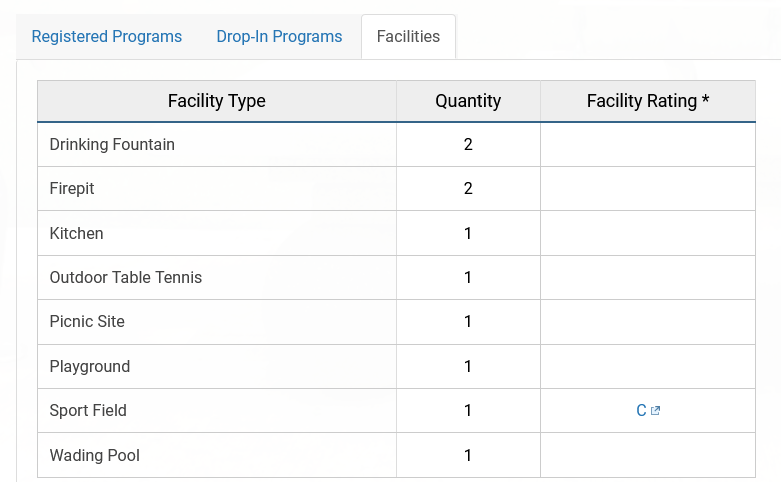The image size is (781, 482).
Task: Click the Wading Pool facility name
Action: 95,455
